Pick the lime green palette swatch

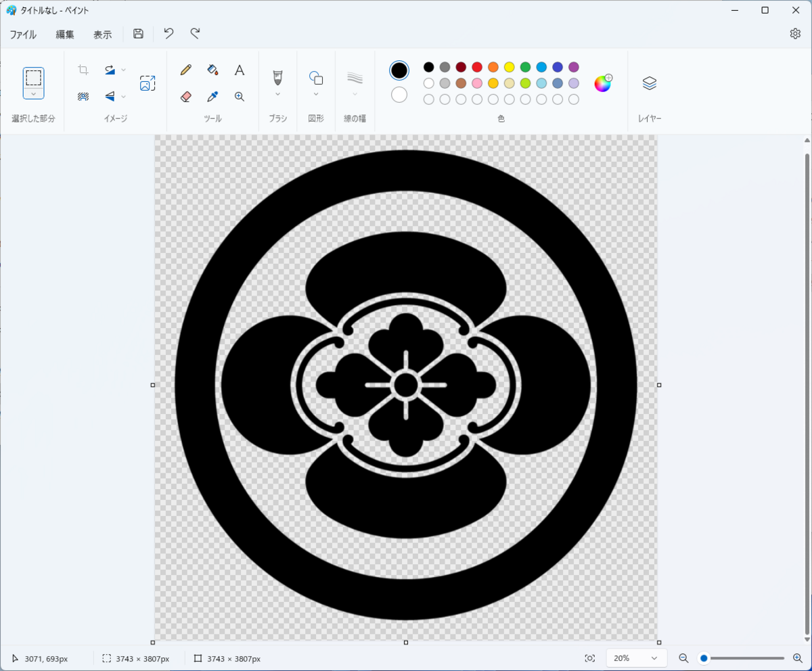525,83
